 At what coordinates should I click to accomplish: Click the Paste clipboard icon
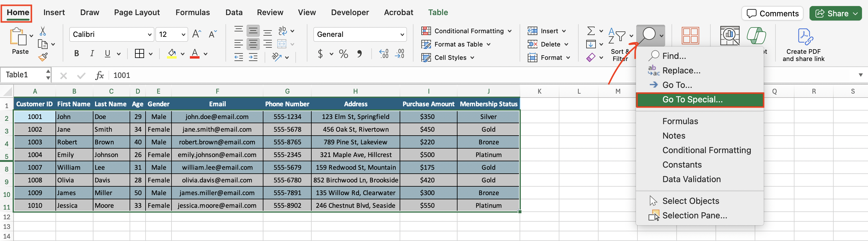point(18,36)
